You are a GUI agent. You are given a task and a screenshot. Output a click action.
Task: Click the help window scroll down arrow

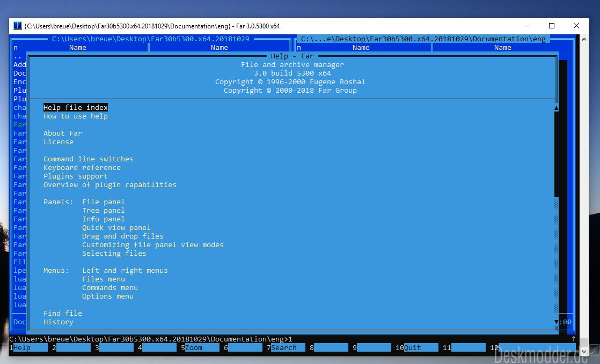pos(557,322)
